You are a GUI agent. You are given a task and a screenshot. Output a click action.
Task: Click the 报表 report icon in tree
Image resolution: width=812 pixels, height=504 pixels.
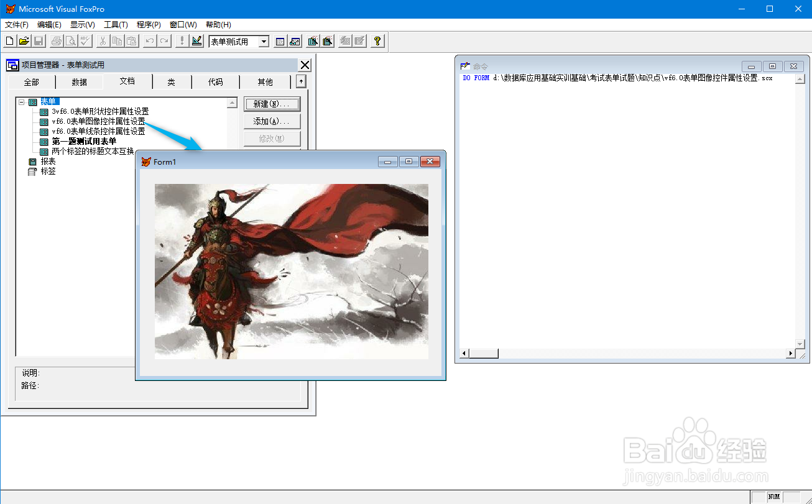tap(32, 162)
